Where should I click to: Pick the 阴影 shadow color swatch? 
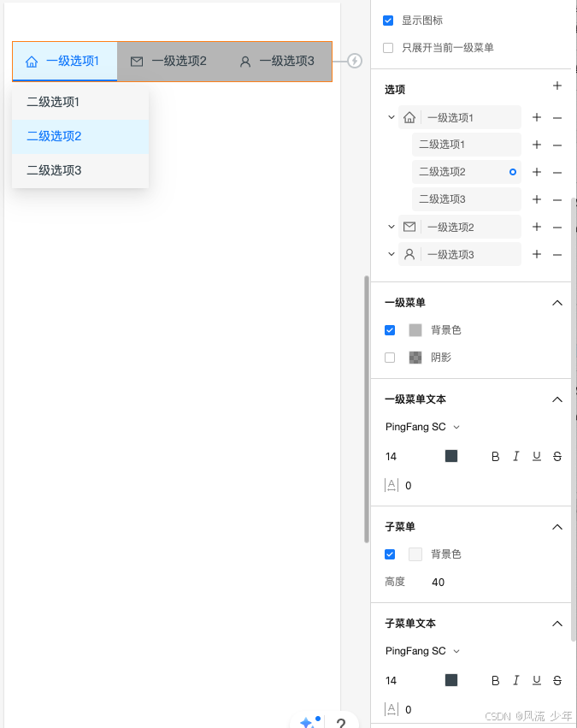coord(415,358)
